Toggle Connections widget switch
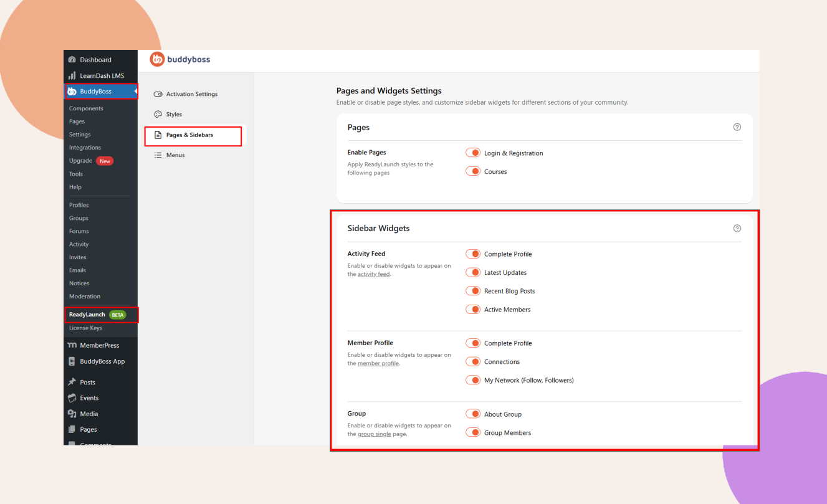827x504 pixels. [473, 361]
